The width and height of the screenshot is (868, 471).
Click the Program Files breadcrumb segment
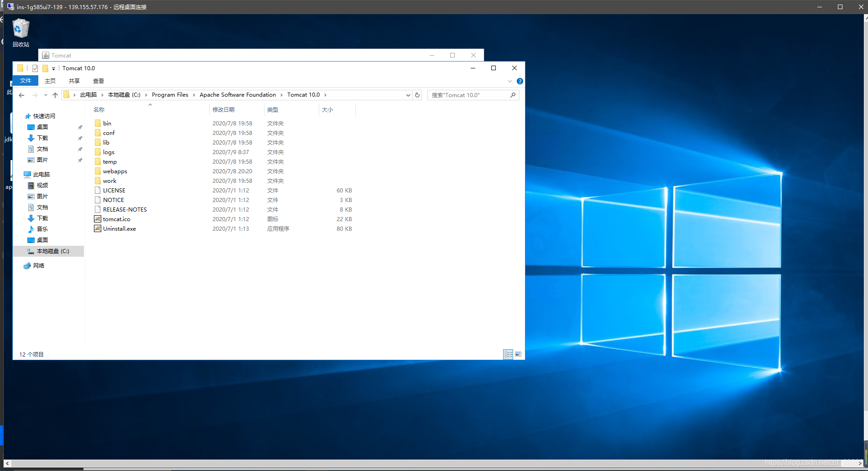pos(170,95)
